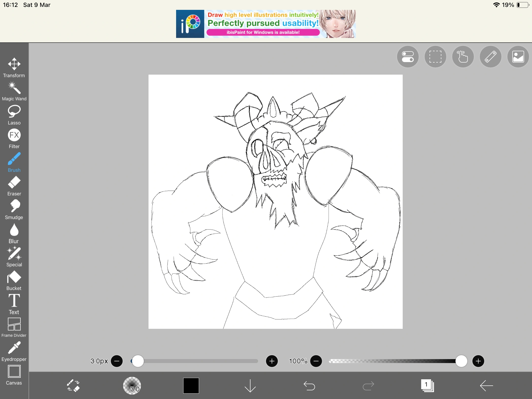Viewport: 532px width, 399px height.
Task: Open the Layers panel
Action: click(427, 385)
